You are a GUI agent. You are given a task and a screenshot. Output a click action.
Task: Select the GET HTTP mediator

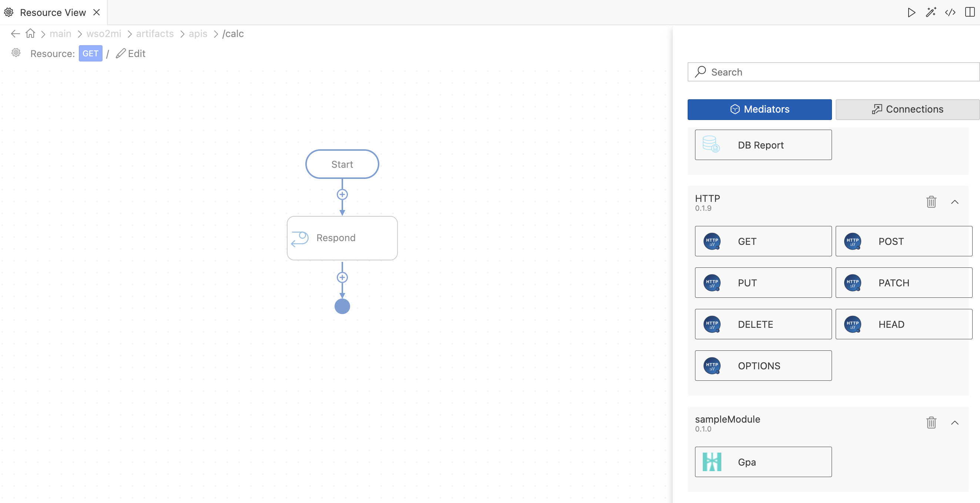763,241
